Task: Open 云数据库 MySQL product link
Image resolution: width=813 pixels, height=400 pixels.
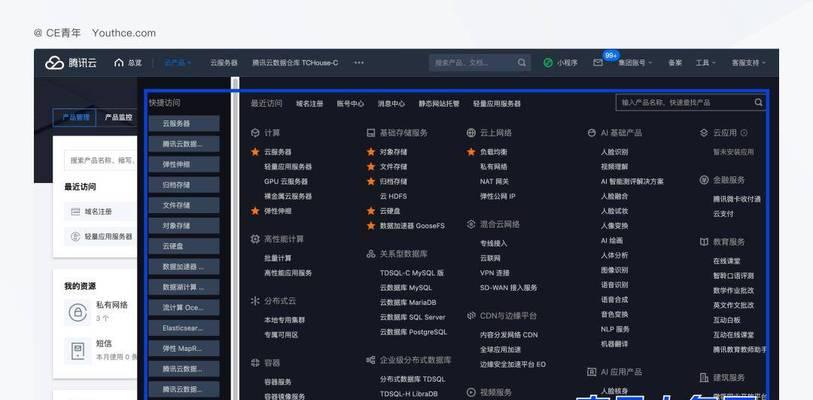Action: [405, 287]
